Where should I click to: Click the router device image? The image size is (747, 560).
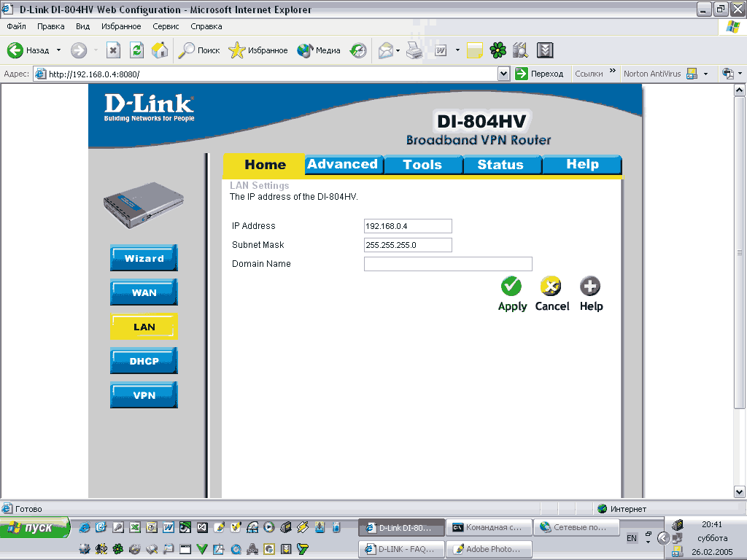[x=144, y=205]
